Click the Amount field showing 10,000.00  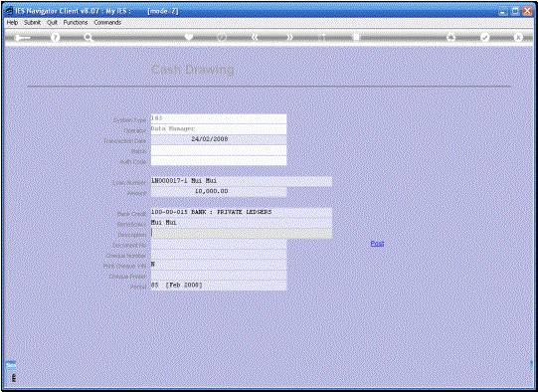coord(219,192)
